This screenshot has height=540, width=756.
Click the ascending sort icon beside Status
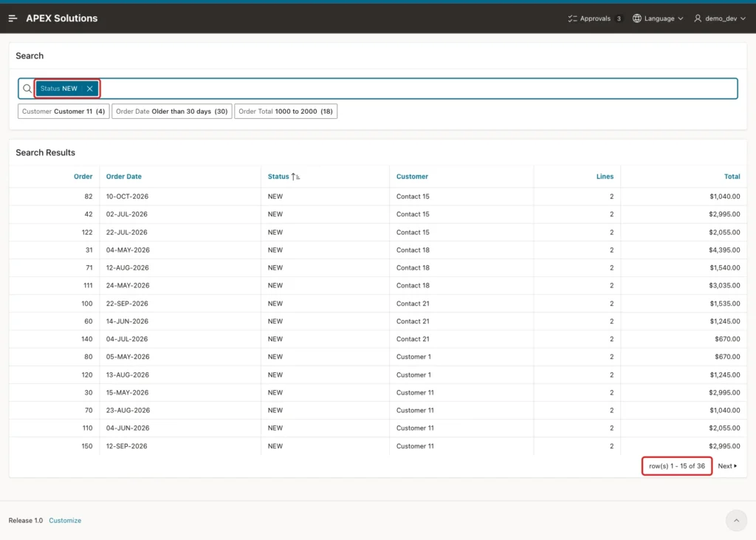point(295,177)
